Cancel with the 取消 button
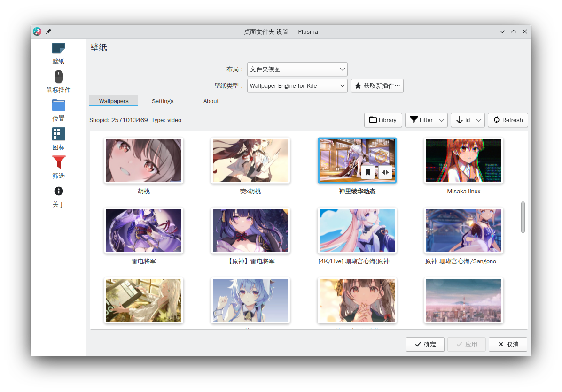 point(508,345)
